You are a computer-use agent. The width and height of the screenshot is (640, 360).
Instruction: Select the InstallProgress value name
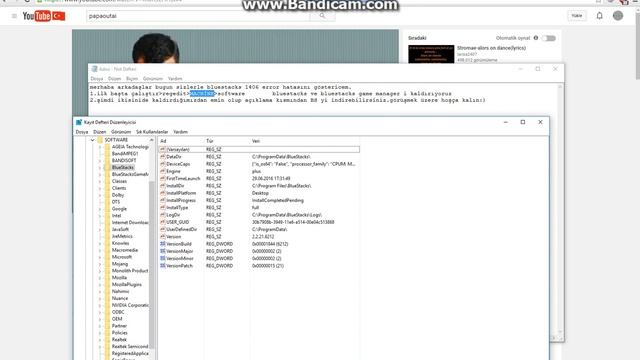[x=181, y=200]
